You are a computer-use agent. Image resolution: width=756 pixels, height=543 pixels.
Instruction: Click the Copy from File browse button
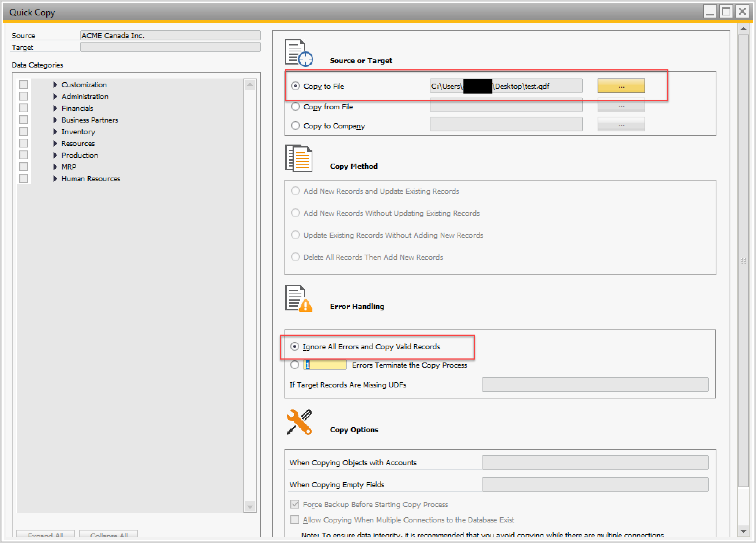[621, 106]
